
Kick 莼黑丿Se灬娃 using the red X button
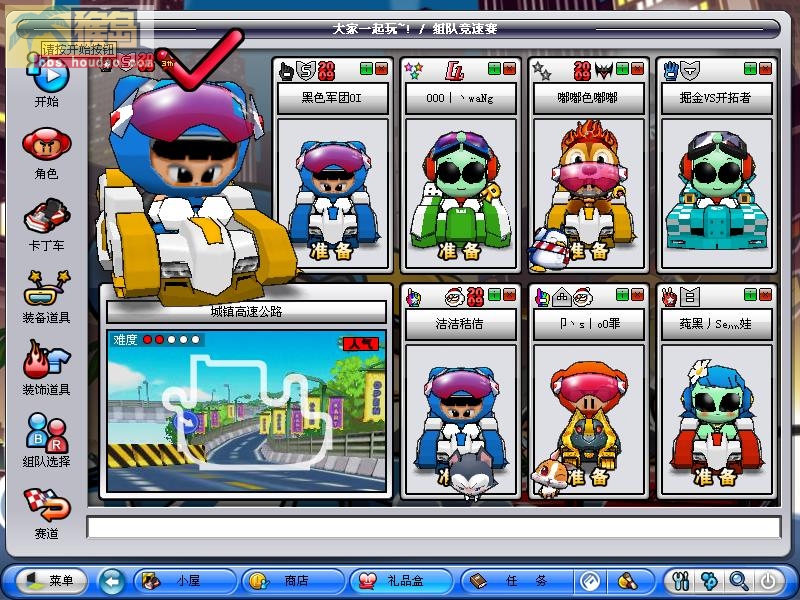point(765,294)
